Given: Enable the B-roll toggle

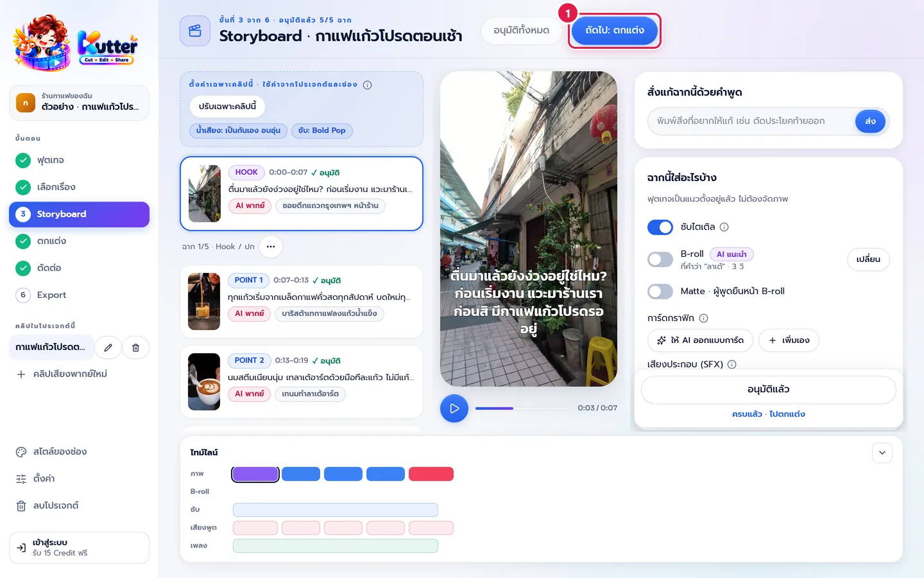Looking at the screenshot, I should [x=660, y=259].
